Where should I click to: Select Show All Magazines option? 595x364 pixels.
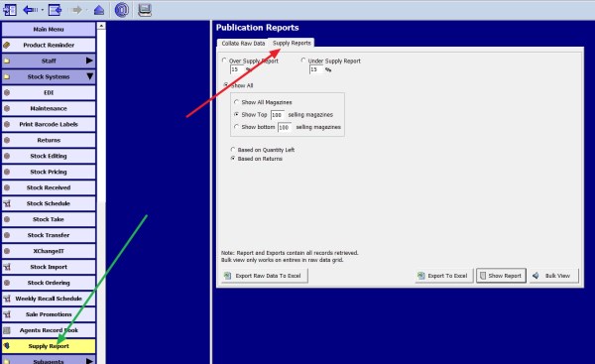(236, 102)
